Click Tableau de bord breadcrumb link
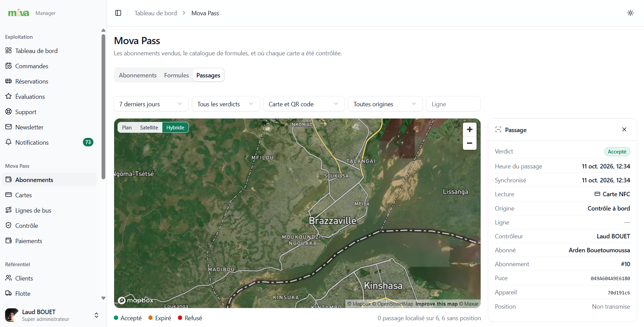 click(156, 13)
